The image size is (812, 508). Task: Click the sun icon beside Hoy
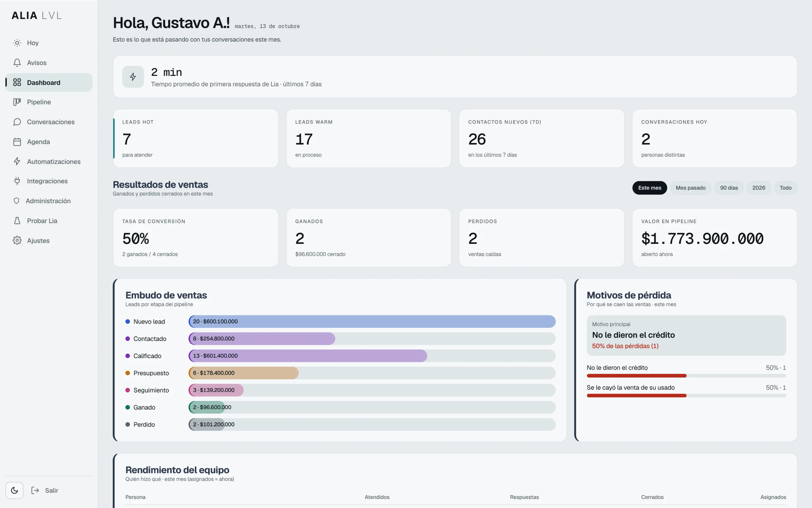17,43
